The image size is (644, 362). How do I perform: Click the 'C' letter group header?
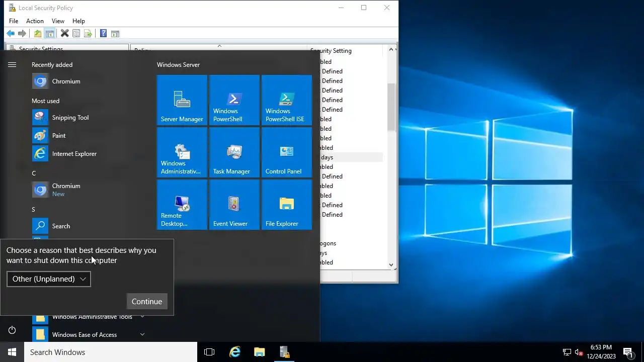[x=34, y=173]
